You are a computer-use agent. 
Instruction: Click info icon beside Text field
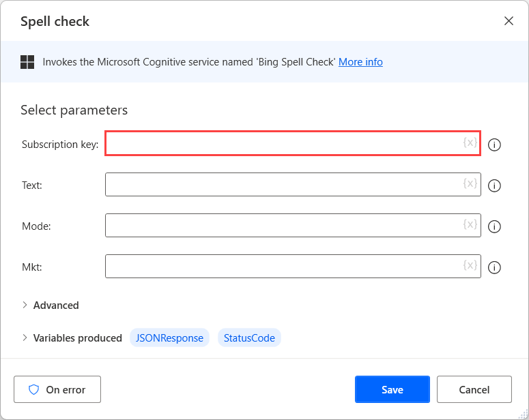coord(495,185)
